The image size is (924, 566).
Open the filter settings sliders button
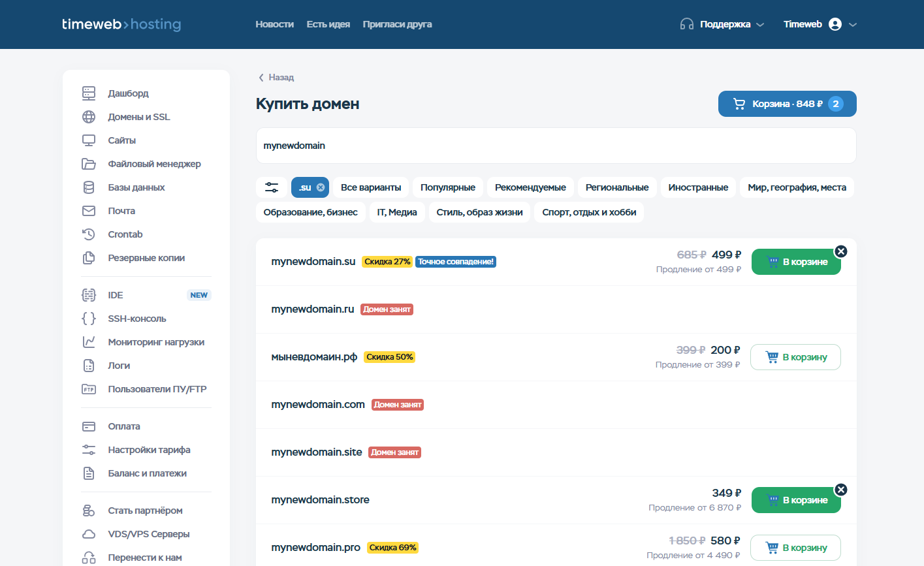click(x=272, y=187)
